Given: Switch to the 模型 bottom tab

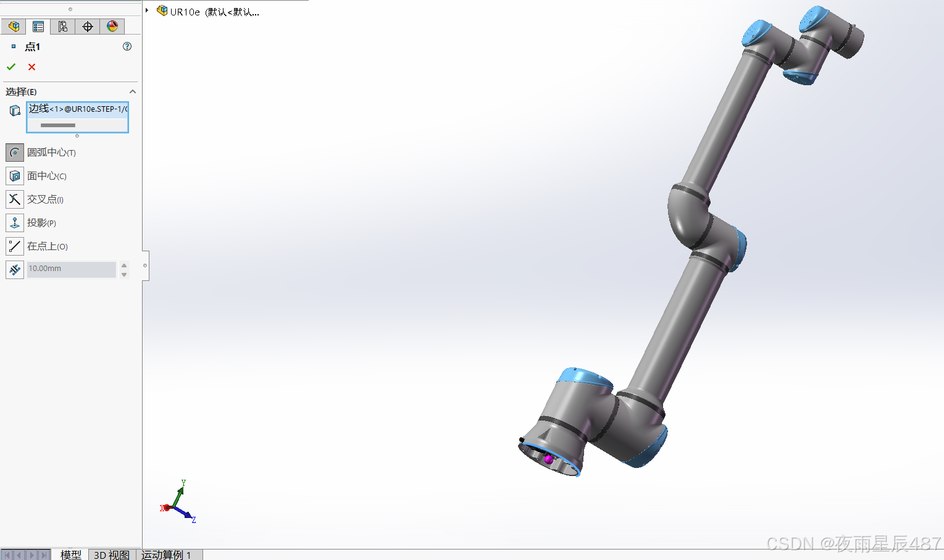Looking at the screenshot, I should tap(71, 554).
